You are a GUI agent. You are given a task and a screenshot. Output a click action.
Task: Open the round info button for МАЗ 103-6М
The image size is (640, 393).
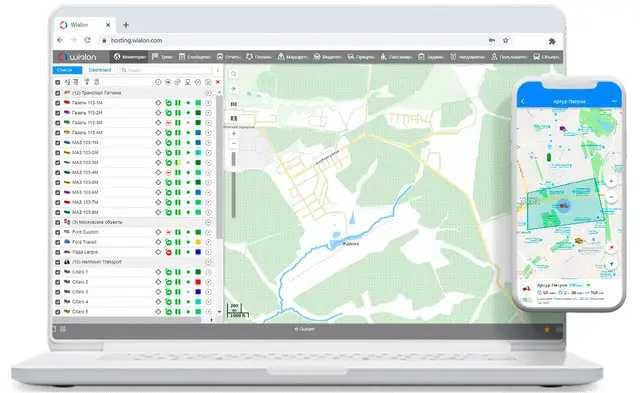click(208, 192)
